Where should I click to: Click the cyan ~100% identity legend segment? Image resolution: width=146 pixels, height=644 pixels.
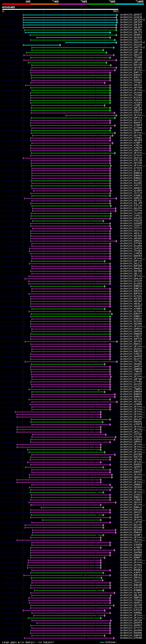[x=130, y=4]
